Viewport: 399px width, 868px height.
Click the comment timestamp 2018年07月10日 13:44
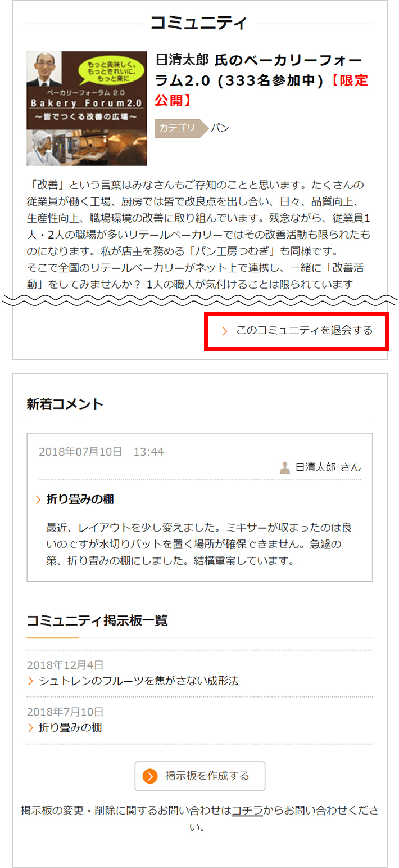[x=101, y=452]
